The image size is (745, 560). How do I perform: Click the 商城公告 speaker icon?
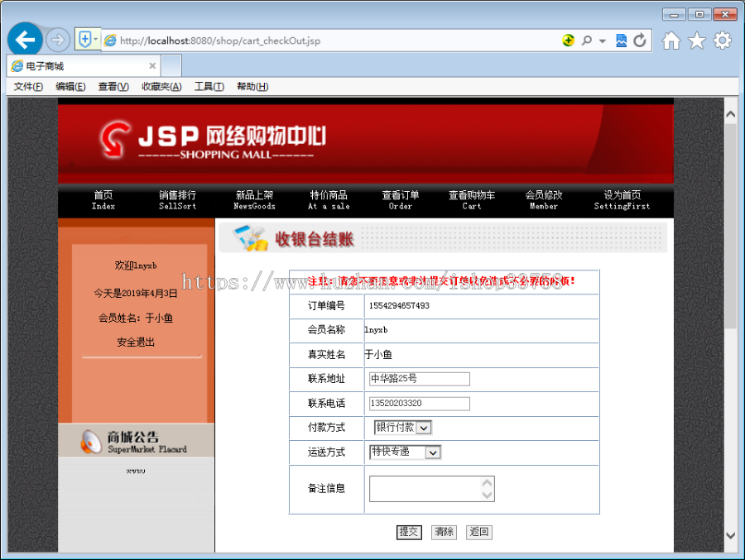[91, 442]
